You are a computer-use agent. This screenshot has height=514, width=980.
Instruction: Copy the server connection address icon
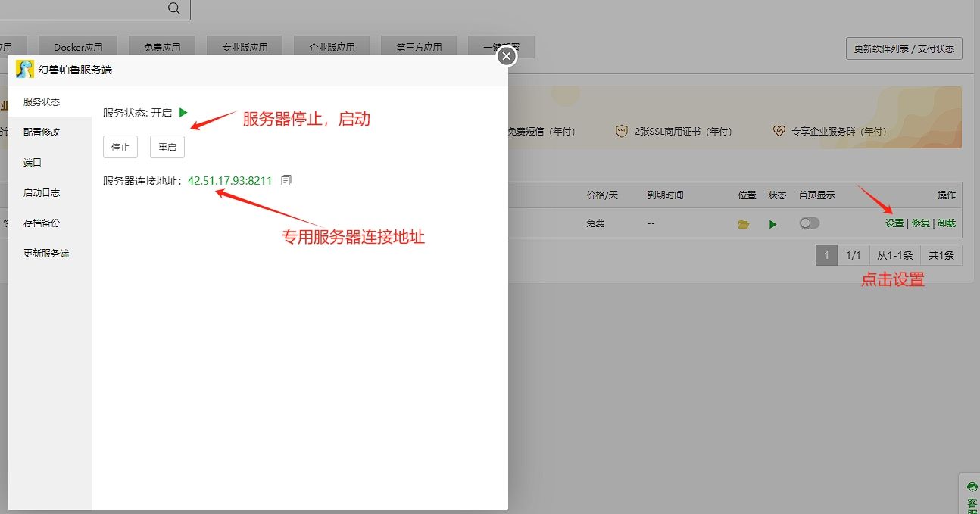[x=286, y=180]
